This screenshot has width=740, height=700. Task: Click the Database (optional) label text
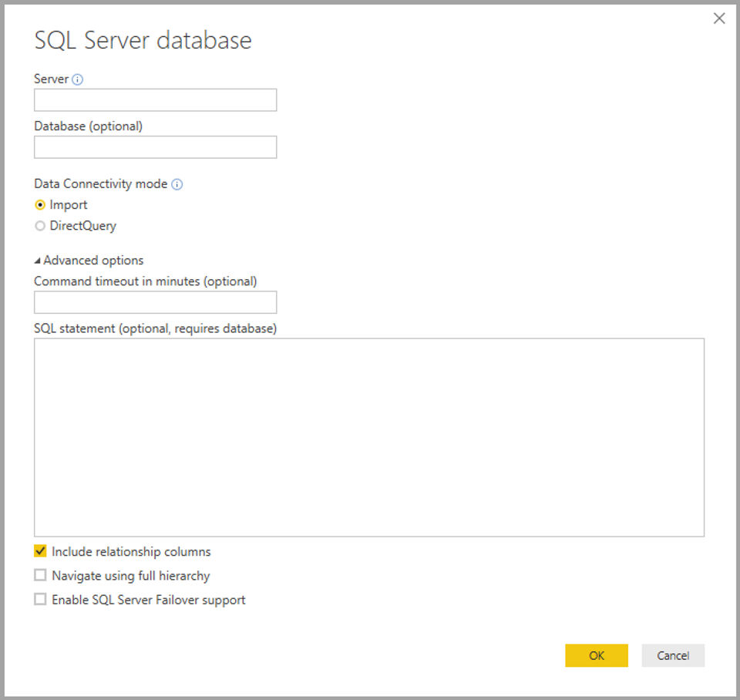point(88,126)
